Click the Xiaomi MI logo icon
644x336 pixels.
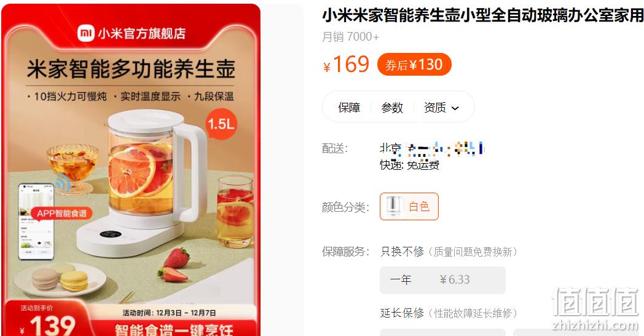(86, 33)
